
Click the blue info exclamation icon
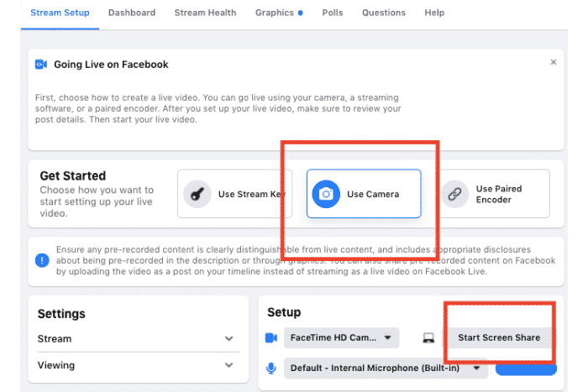[x=41, y=260]
